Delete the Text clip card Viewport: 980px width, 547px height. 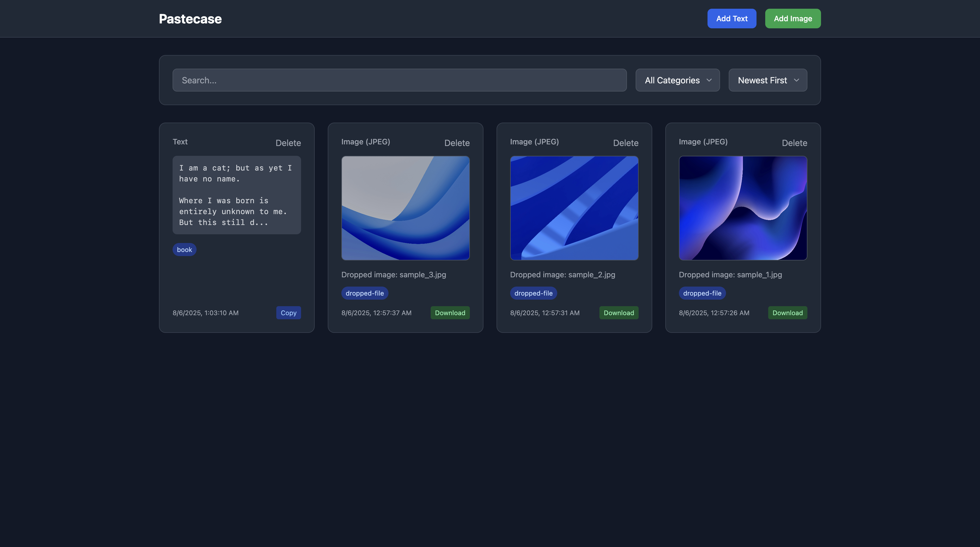pos(288,143)
